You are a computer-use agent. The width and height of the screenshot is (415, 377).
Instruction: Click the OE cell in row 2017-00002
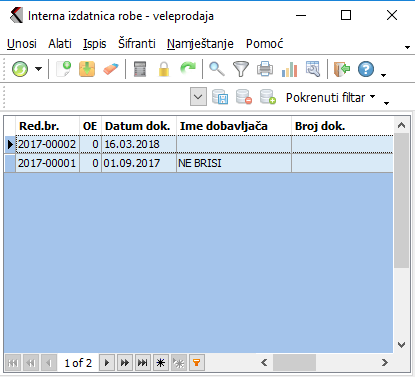pyautogui.click(x=90, y=144)
